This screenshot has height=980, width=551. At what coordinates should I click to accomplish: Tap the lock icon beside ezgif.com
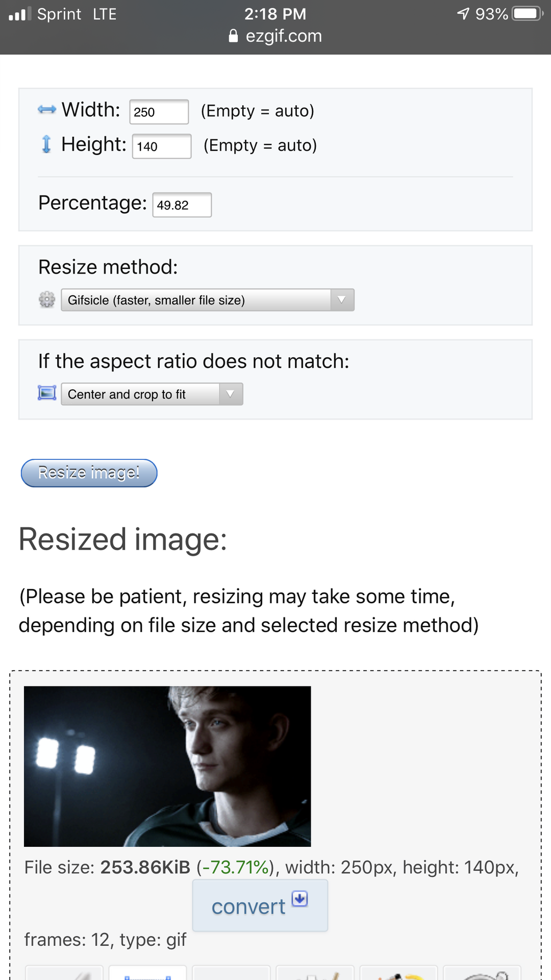[233, 36]
